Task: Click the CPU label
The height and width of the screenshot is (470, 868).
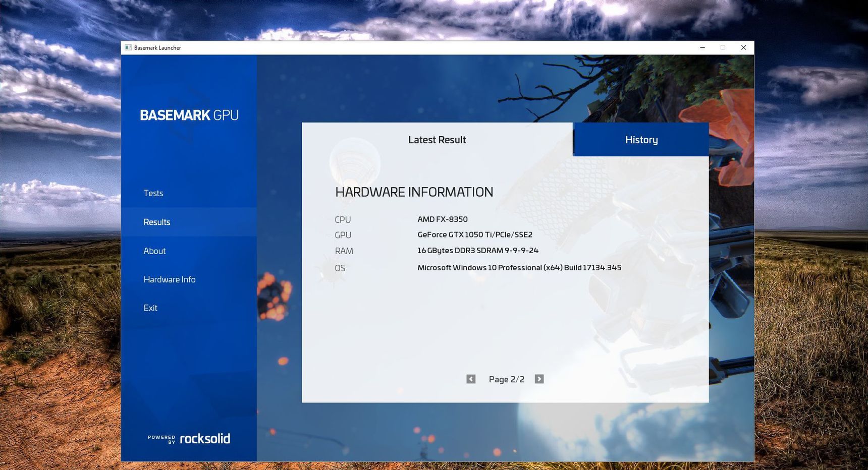Action: coord(343,220)
